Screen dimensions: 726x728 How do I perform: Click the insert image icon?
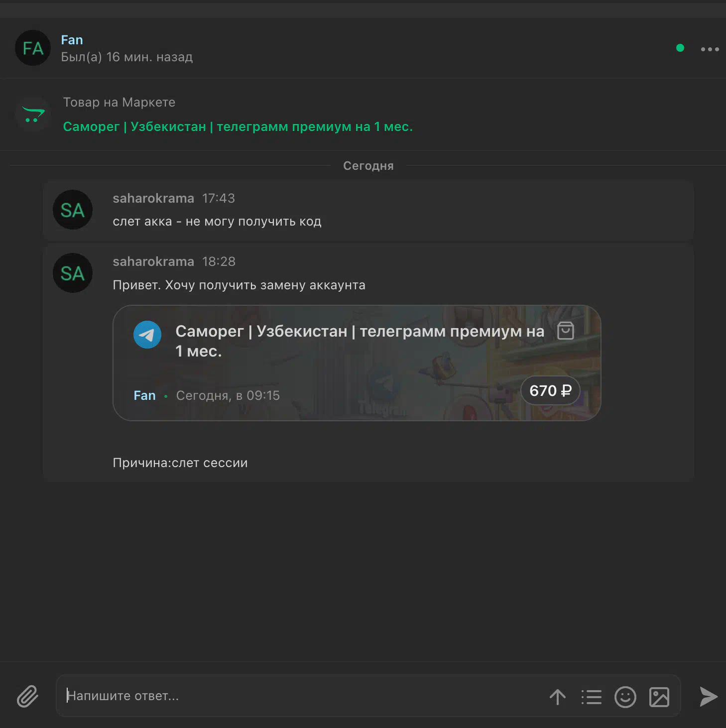659,697
